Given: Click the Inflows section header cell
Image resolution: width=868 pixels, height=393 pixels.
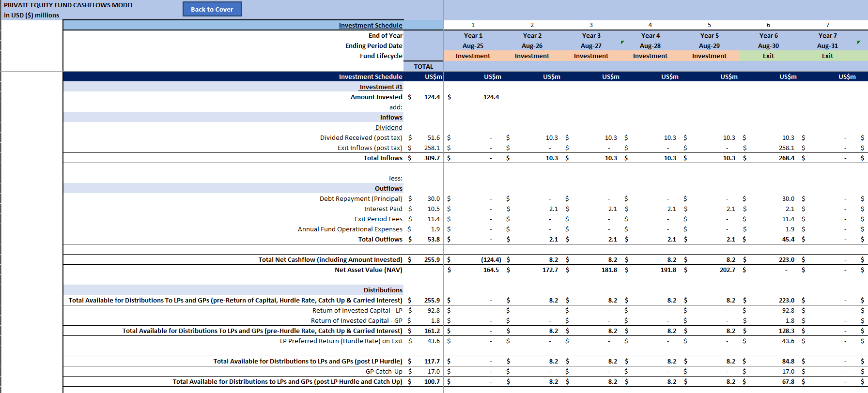Looking at the screenshot, I should click(x=233, y=117).
